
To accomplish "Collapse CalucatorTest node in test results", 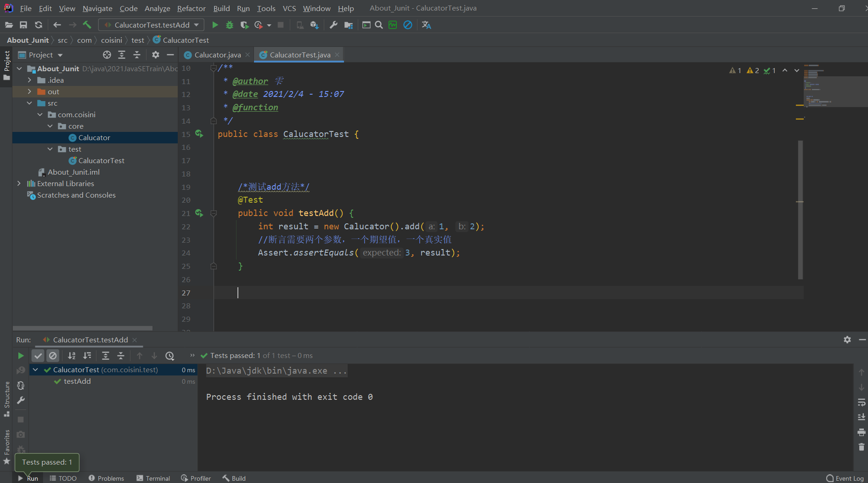I will tap(35, 369).
